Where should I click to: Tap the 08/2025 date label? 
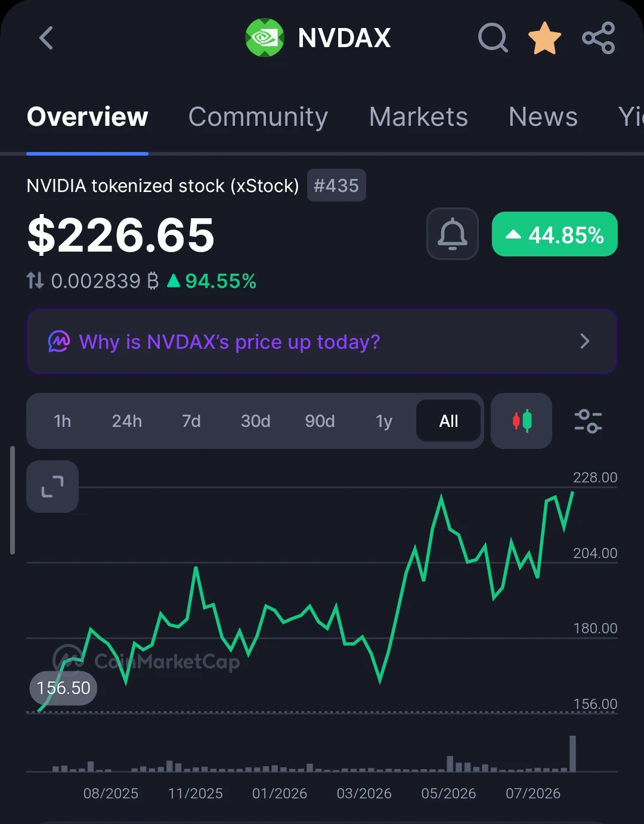click(111, 794)
